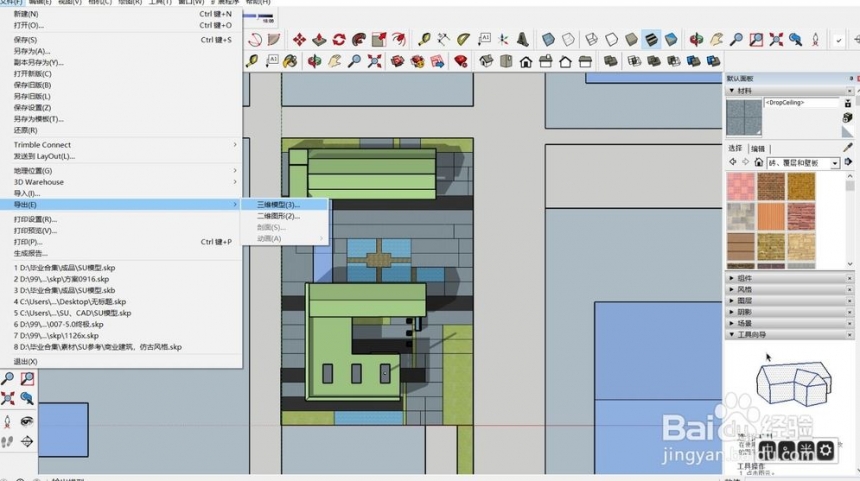Screen dimensions: 860x481
Task: Open recent file 7 1126x.skp
Action: tap(122, 336)
